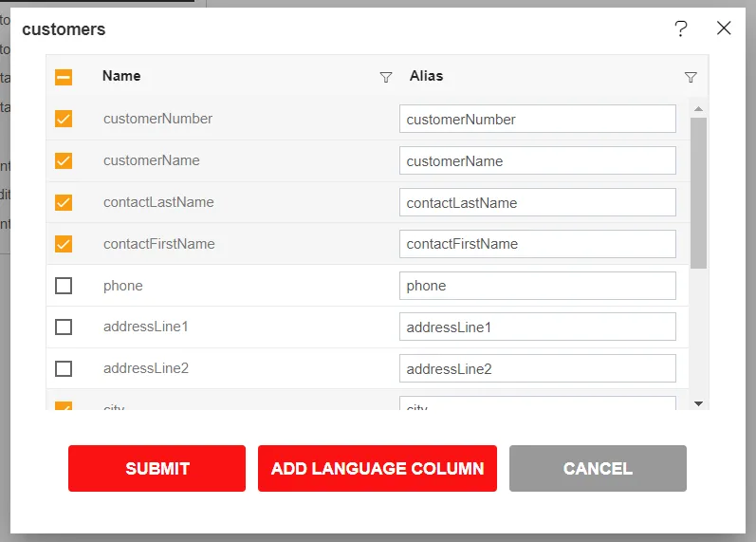Cancel the customers dialog
Image resolution: width=756 pixels, height=542 pixels.
[x=598, y=469]
